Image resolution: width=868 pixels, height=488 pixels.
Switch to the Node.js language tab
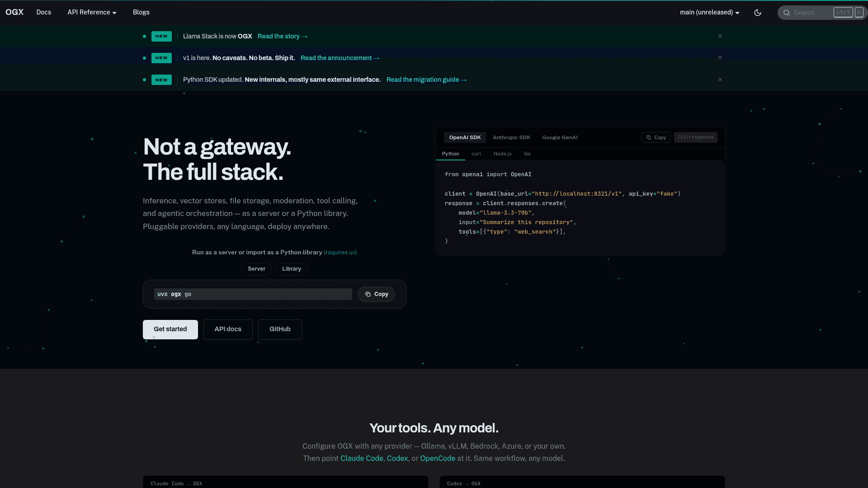point(502,154)
